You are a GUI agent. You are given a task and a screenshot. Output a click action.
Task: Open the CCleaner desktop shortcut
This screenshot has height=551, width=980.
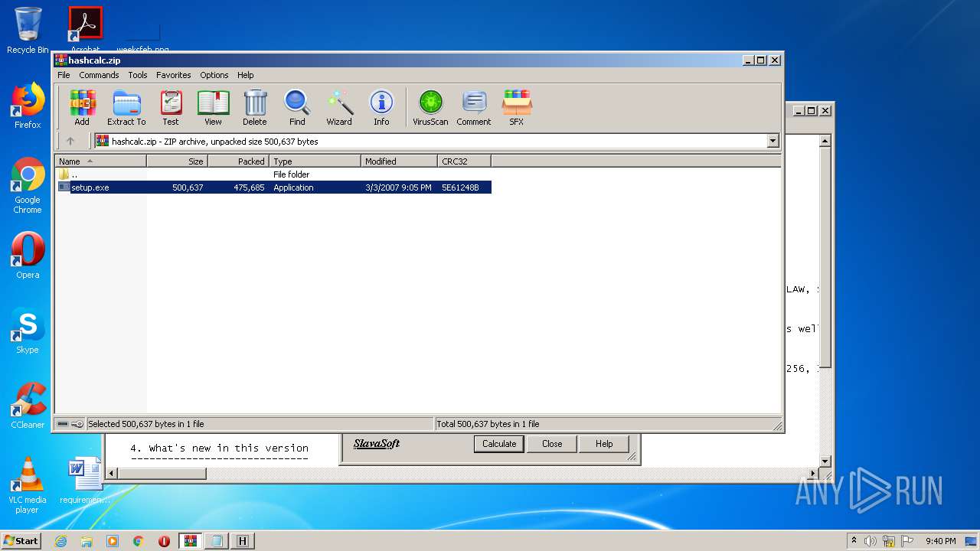click(x=28, y=406)
